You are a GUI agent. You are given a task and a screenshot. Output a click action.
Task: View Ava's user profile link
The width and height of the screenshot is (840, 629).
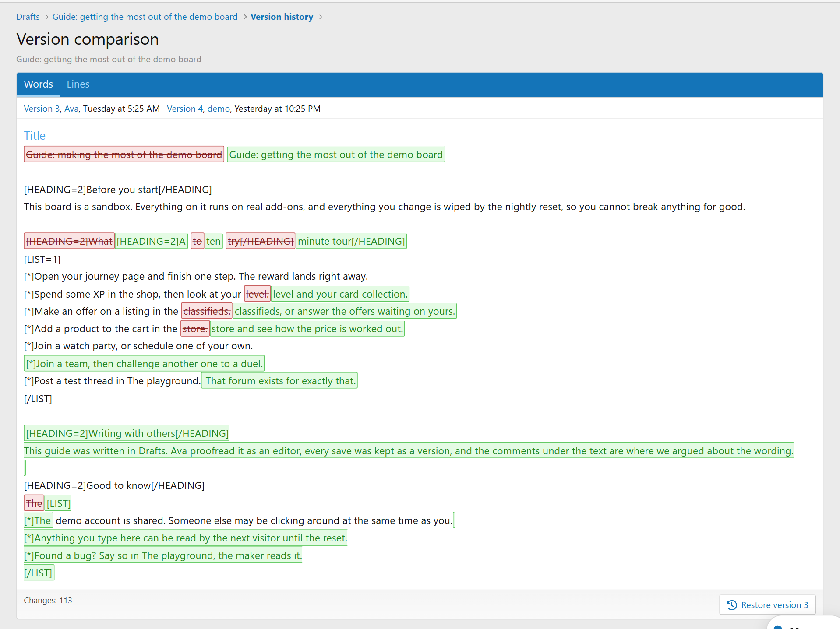(71, 109)
